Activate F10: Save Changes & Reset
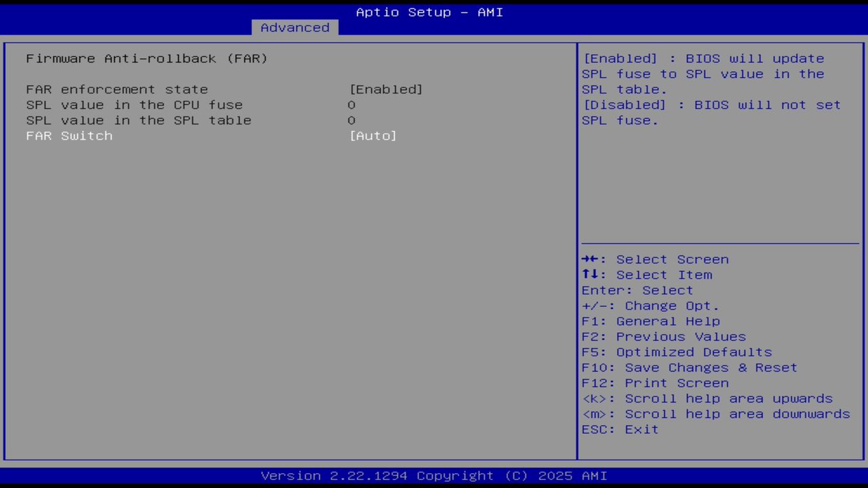The height and width of the screenshot is (488, 868). point(689,367)
